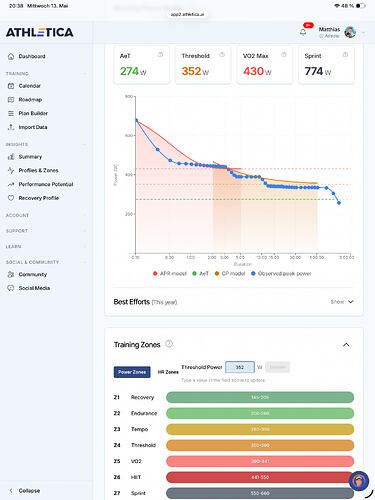Go to Profiles & Zones page
The width and height of the screenshot is (375, 500).
tap(38, 170)
